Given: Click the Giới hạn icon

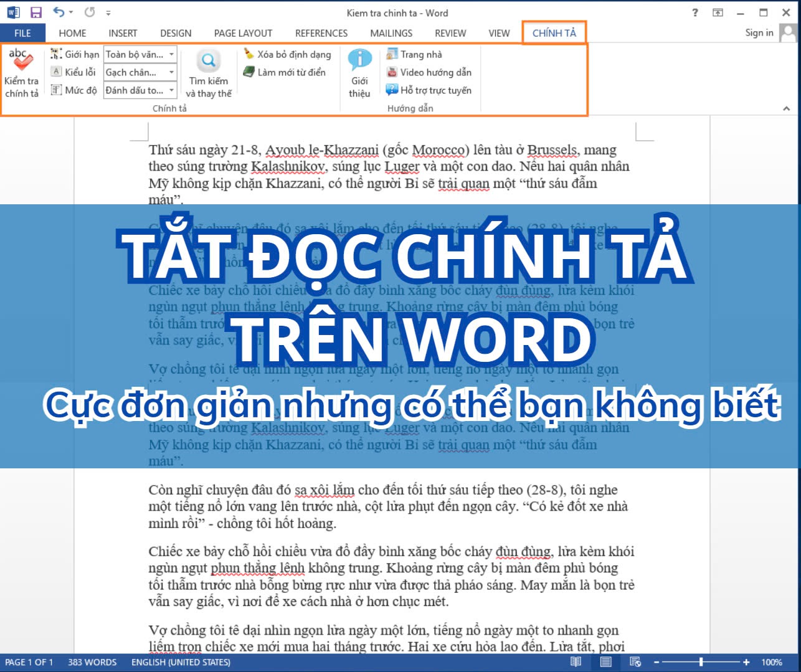Looking at the screenshot, I should pos(56,54).
